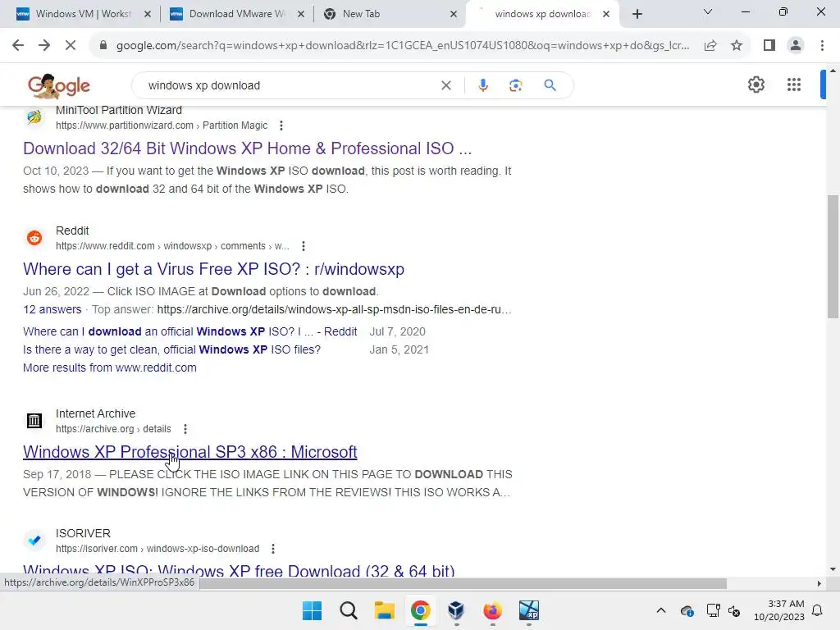Image resolution: width=840 pixels, height=630 pixels.
Task: Open Windows taskbar search
Action: 348,610
